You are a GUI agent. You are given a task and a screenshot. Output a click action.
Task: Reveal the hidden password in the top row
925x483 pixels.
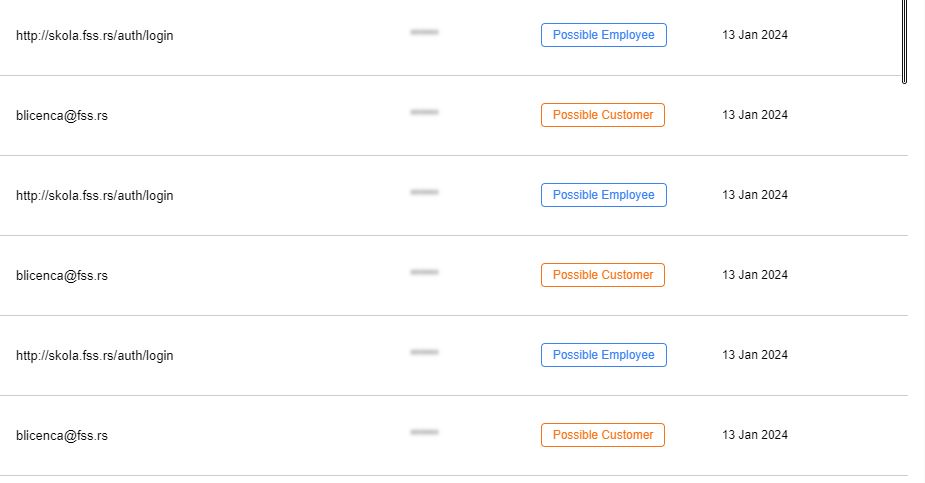[424, 32]
